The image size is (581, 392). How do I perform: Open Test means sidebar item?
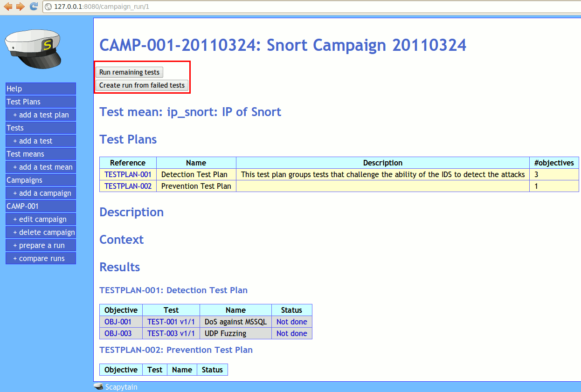(41, 154)
